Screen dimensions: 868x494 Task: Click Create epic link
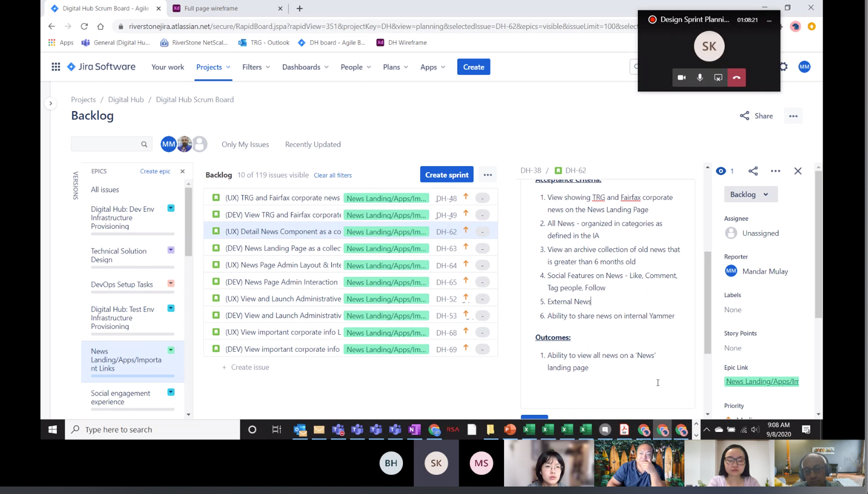click(155, 172)
